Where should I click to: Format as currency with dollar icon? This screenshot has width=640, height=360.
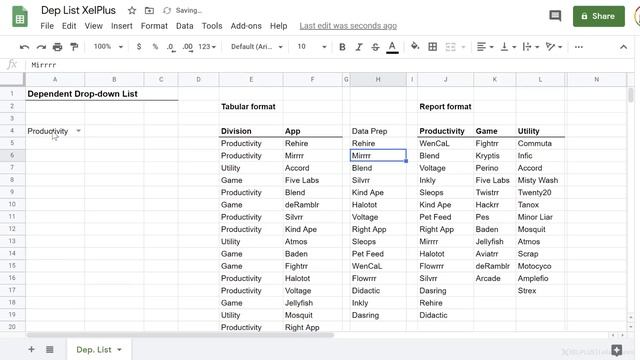139,47
